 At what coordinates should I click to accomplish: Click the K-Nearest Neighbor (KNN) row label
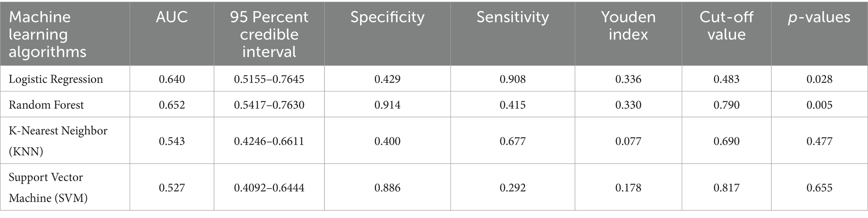58,141
